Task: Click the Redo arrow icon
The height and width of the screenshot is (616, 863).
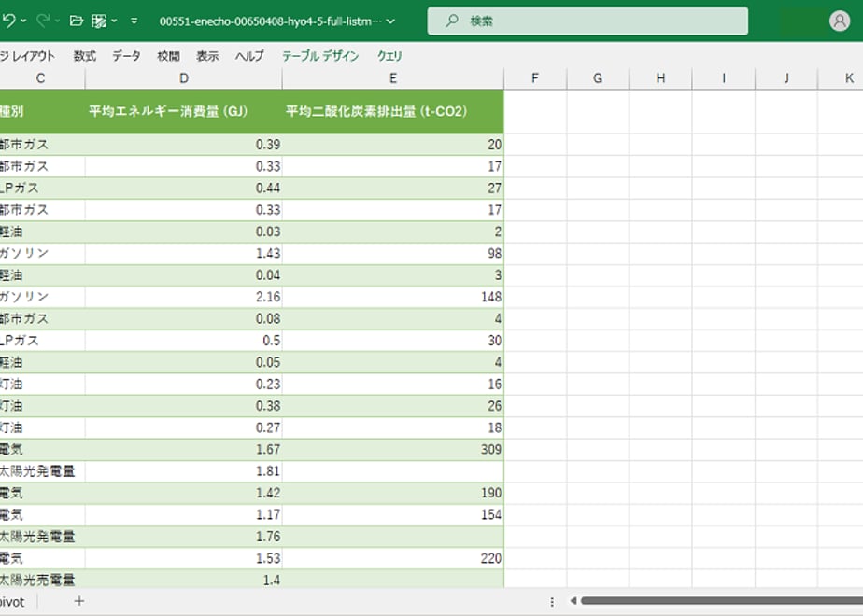Action: (43, 21)
